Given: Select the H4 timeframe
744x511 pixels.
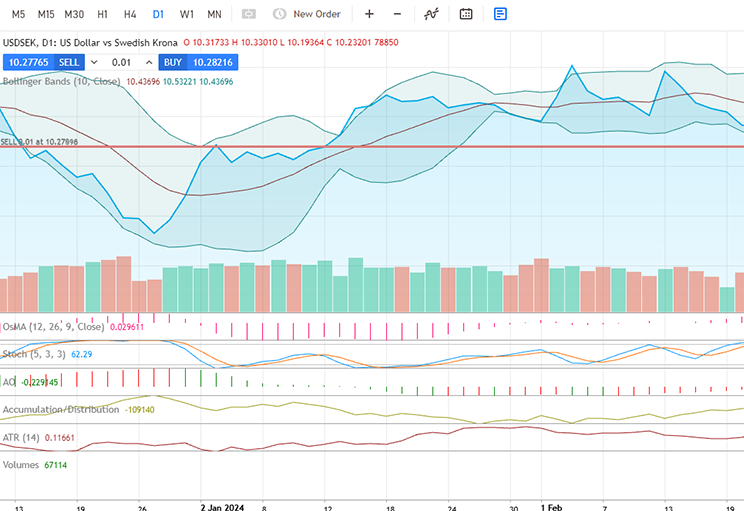Looking at the screenshot, I should pos(130,14).
